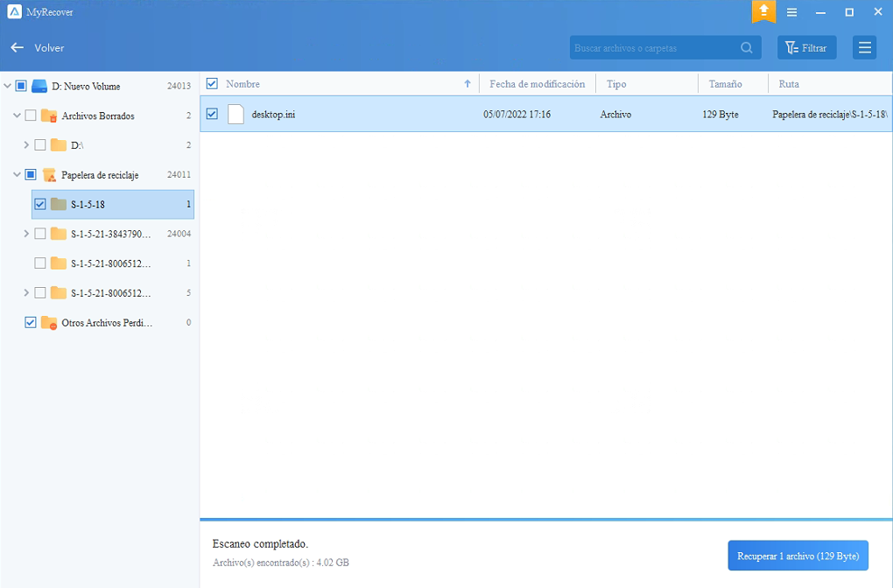Screen dimensions: 893x588
Task: Check the Archivos Borrados checkbox
Action: tap(31, 115)
